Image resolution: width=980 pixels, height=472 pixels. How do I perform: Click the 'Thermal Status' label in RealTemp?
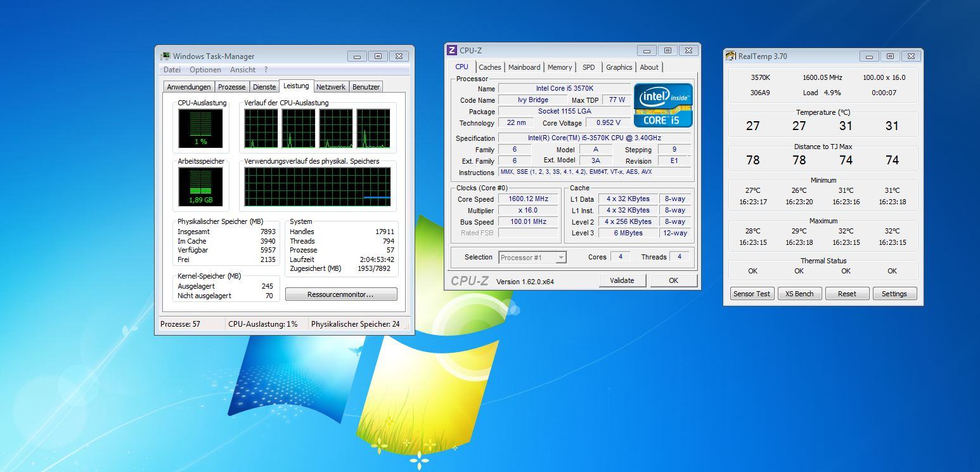pos(823,261)
